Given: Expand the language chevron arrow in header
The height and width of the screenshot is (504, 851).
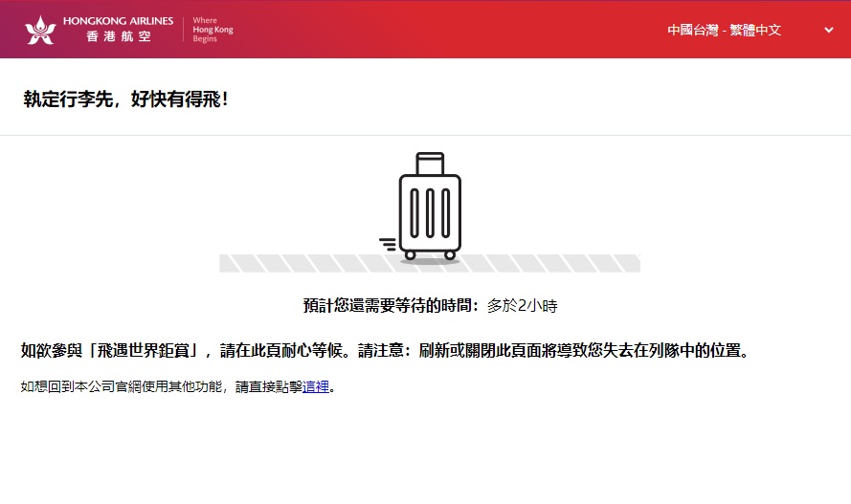Looking at the screenshot, I should click(829, 30).
